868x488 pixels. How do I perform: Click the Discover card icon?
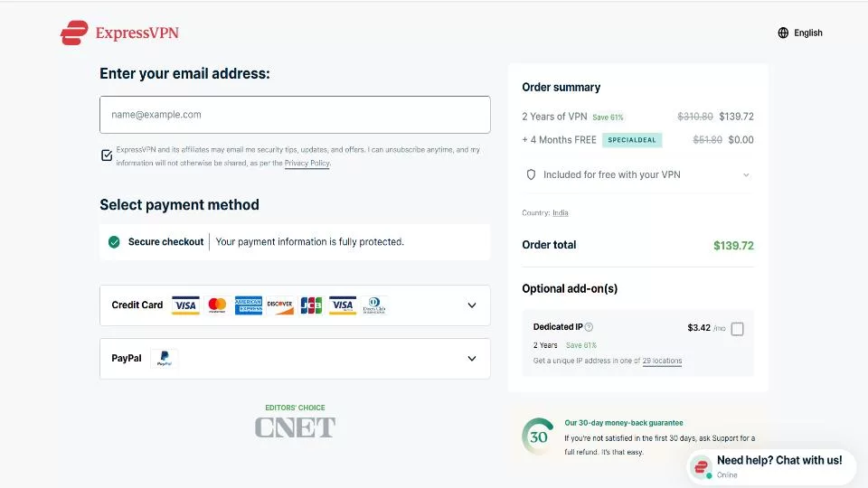[280, 305]
